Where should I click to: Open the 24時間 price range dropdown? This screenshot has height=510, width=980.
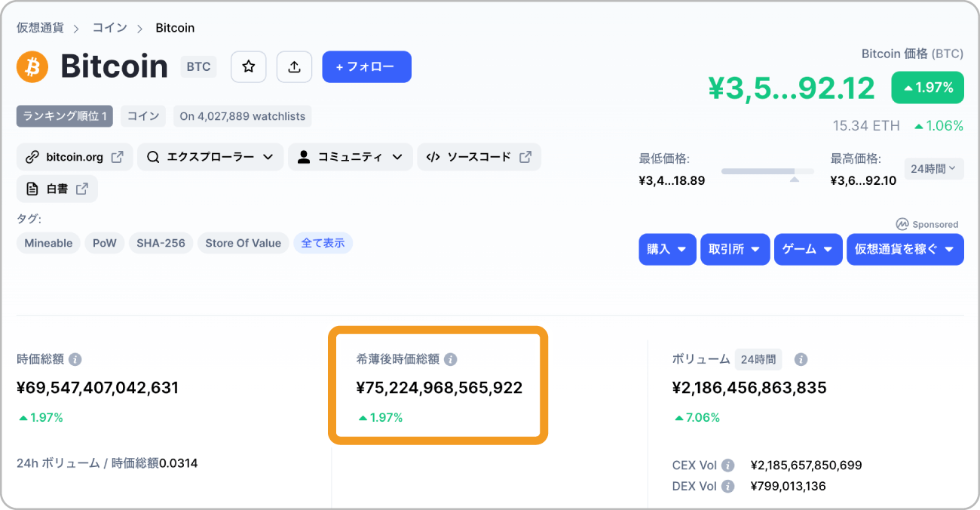click(934, 169)
